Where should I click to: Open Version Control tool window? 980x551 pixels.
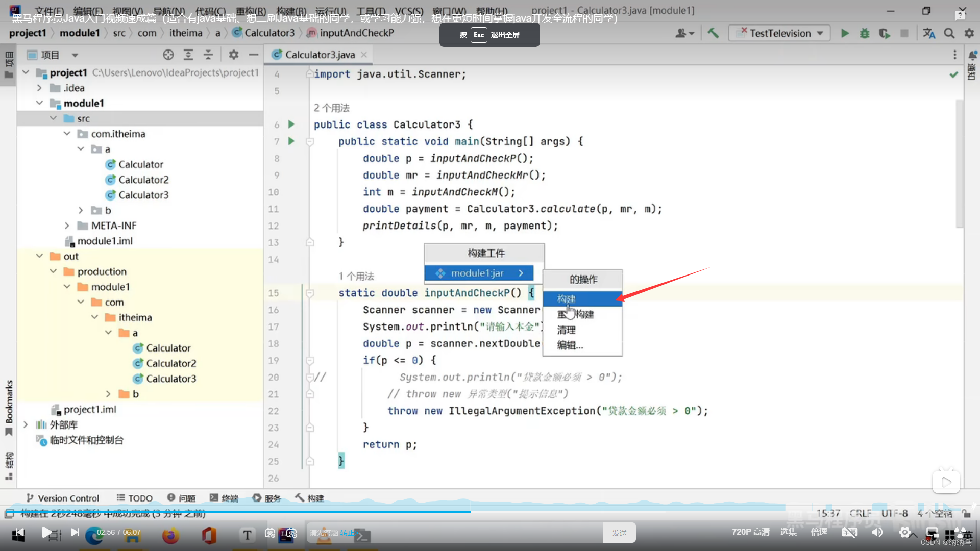(x=63, y=498)
